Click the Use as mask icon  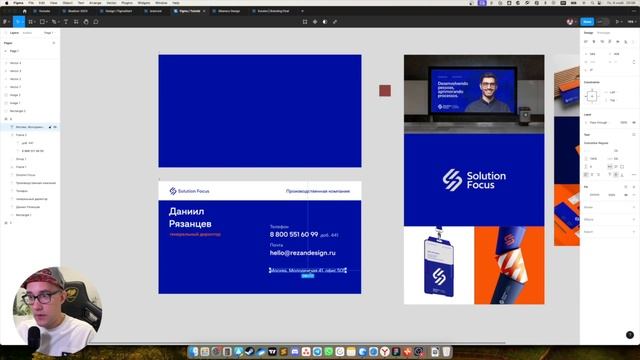click(325, 22)
